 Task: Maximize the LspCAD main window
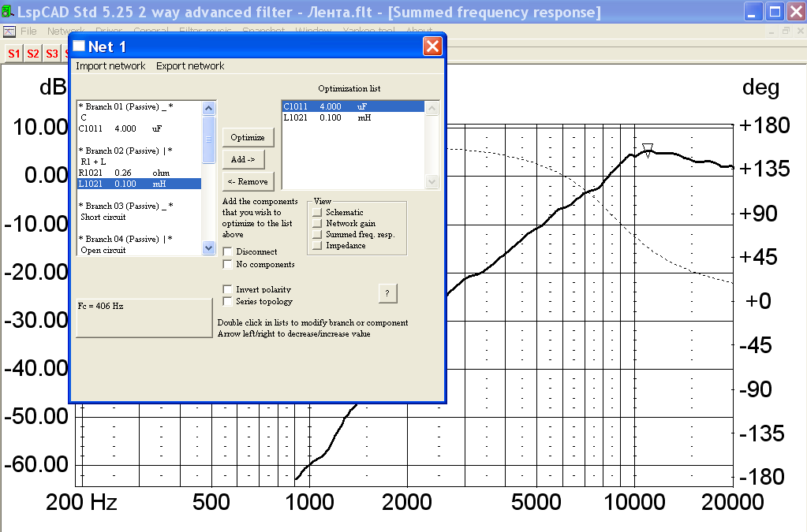click(x=775, y=12)
